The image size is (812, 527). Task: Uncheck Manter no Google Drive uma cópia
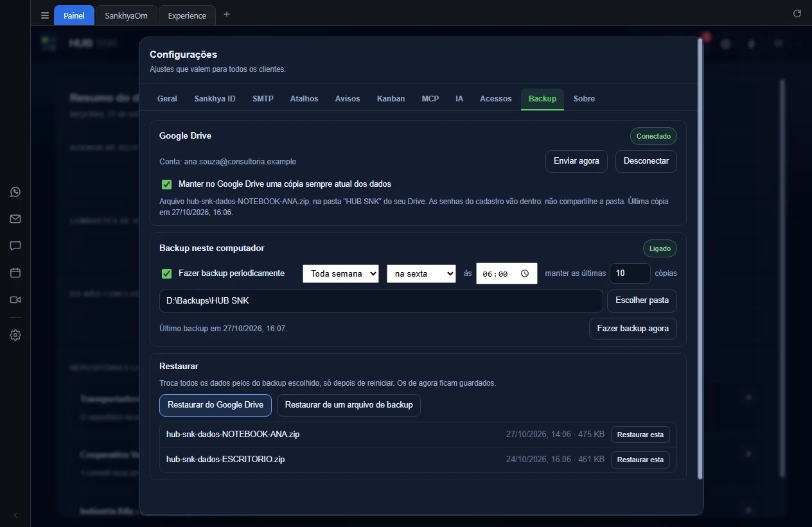point(167,184)
